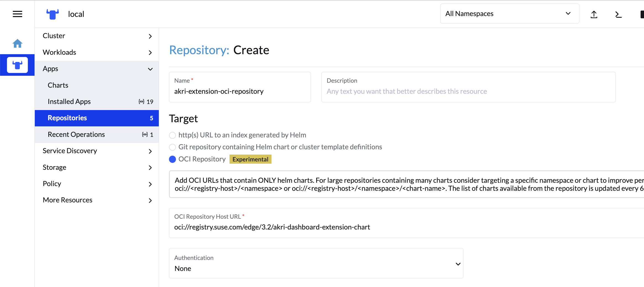The image size is (644, 287).
Task: Select the local cluster icon in sidebar
Action: [x=17, y=65]
